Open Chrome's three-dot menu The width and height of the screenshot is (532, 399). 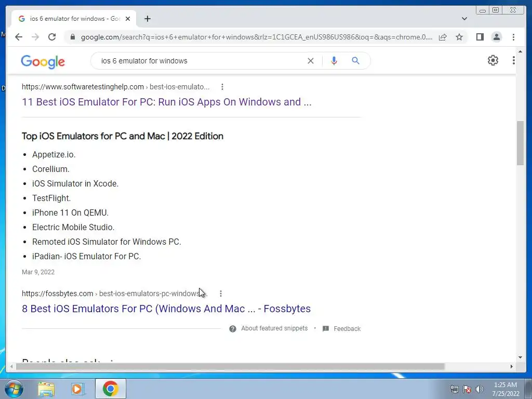513,37
